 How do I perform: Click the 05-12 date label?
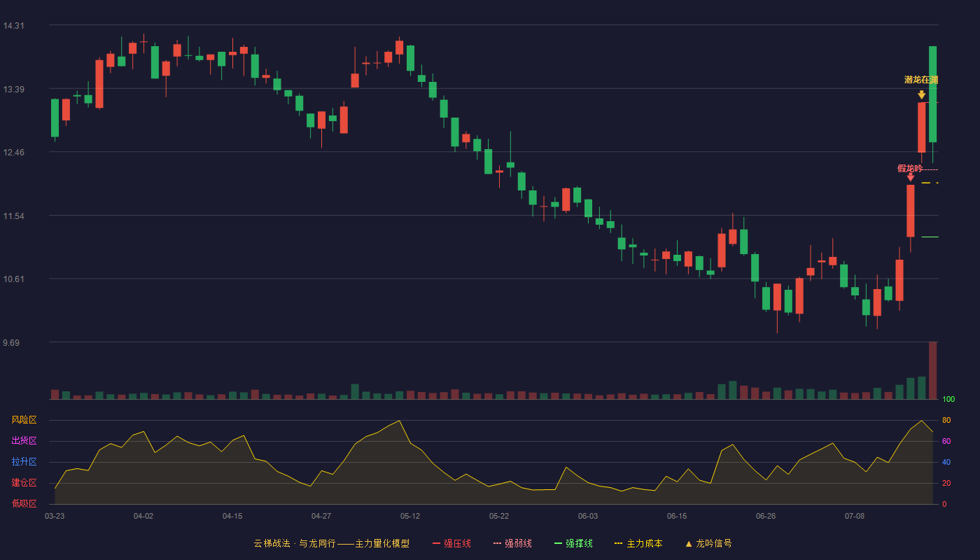coord(410,516)
